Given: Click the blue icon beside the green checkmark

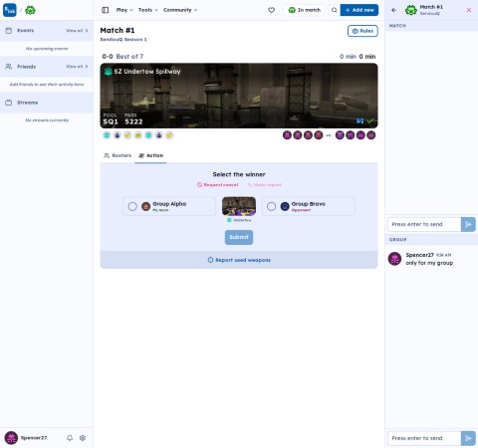Looking at the screenshot, I should 359,120.
